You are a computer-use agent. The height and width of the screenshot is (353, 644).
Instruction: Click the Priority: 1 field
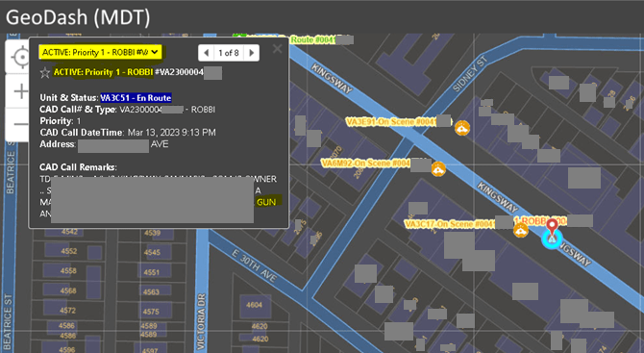coord(61,121)
